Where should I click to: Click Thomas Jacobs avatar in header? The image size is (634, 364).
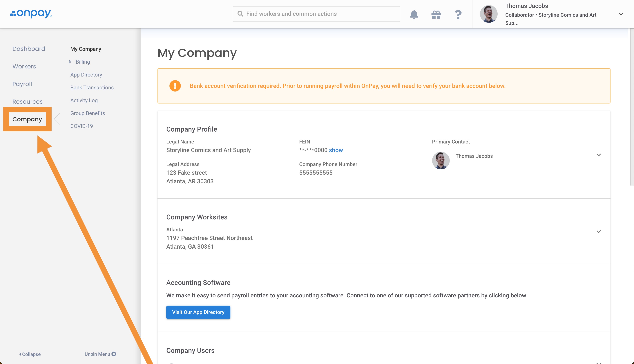488,14
